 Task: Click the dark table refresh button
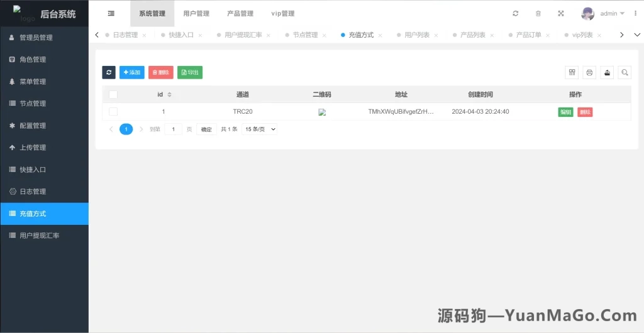[x=109, y=73]
